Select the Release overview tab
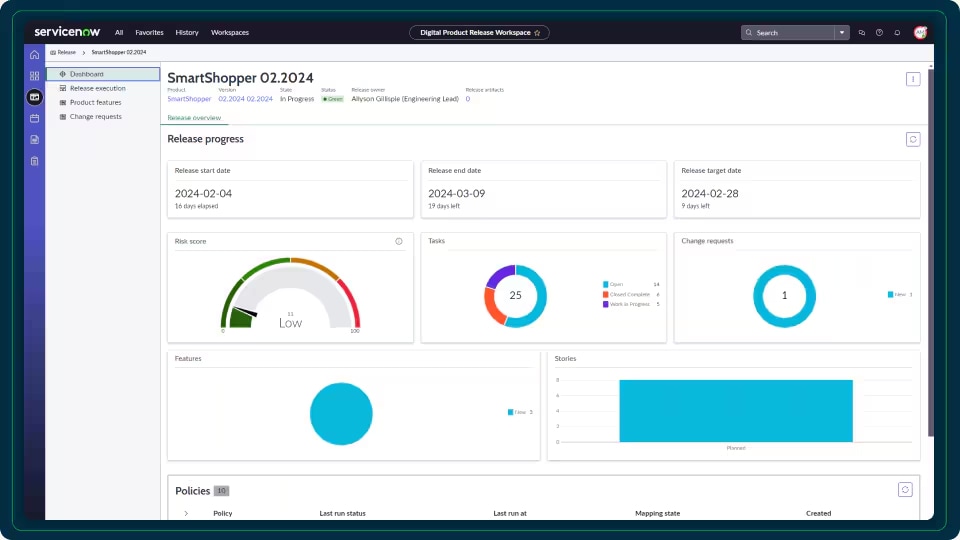 pos(194,118)
